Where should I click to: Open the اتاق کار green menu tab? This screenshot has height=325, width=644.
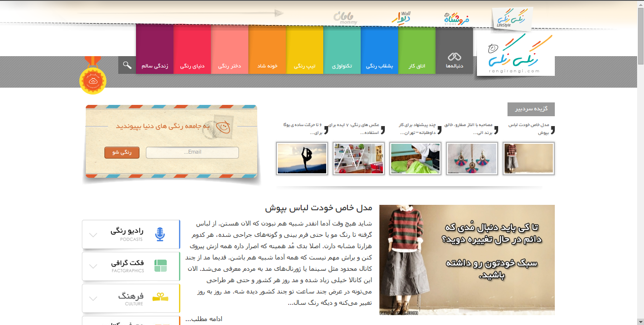point(417,50)
